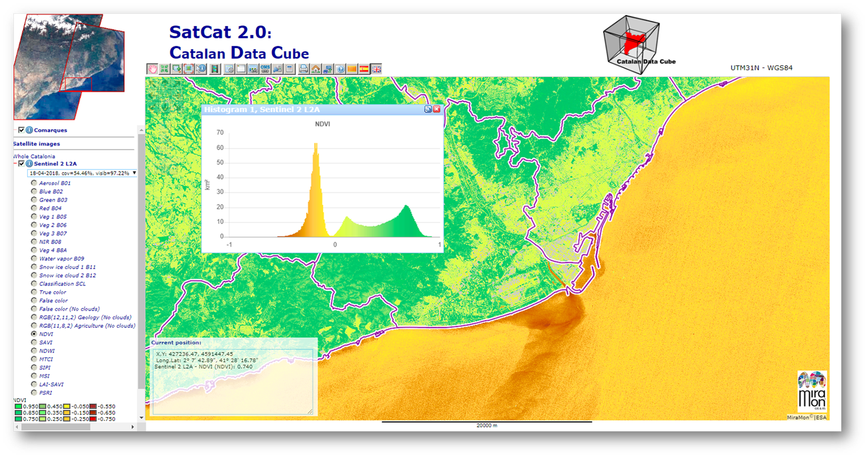Open the 18-04-2018 date dropdown
868x458 pixels.
82,173
